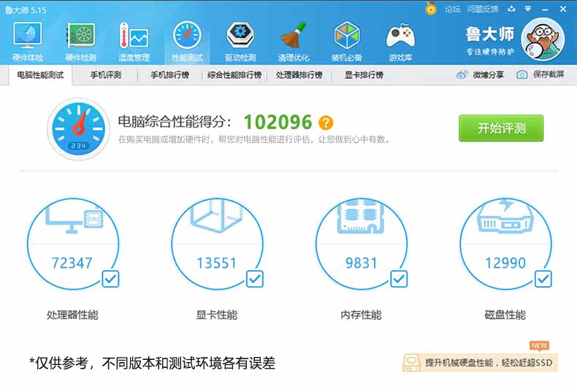The image size is (577, 392).
Task: Click the disk performance circle 12990
Action: click(x=505, y=244)
